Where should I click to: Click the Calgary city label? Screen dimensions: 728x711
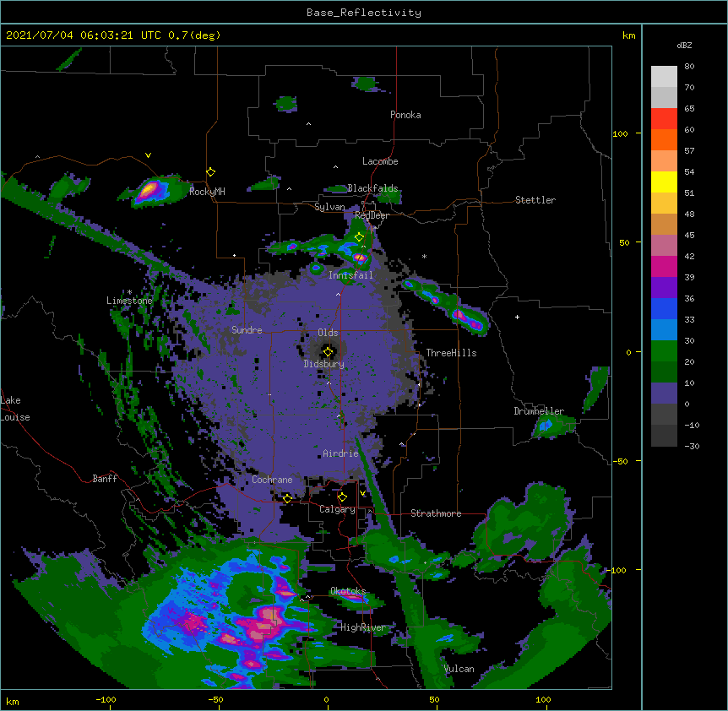337,509
